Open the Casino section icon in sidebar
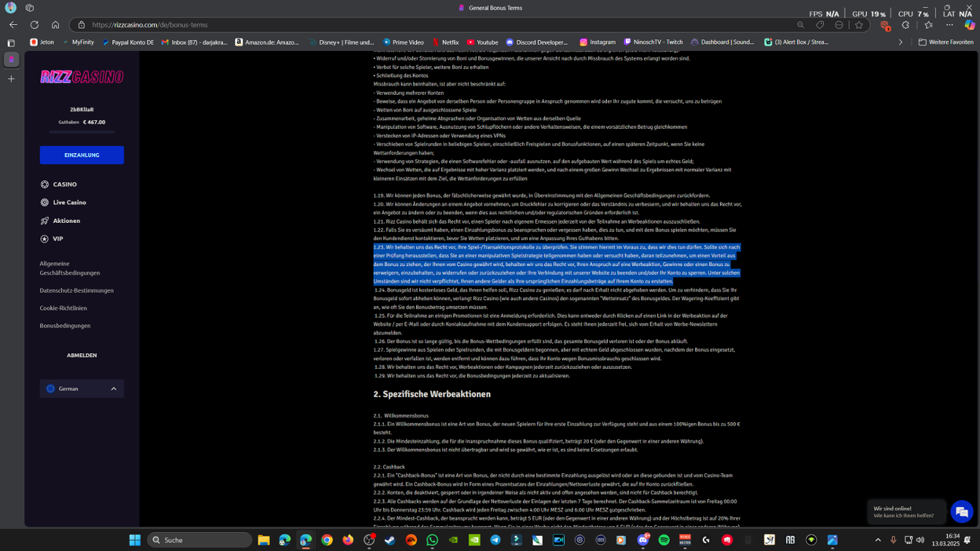The image size is (980, 551). pos(44,184)
